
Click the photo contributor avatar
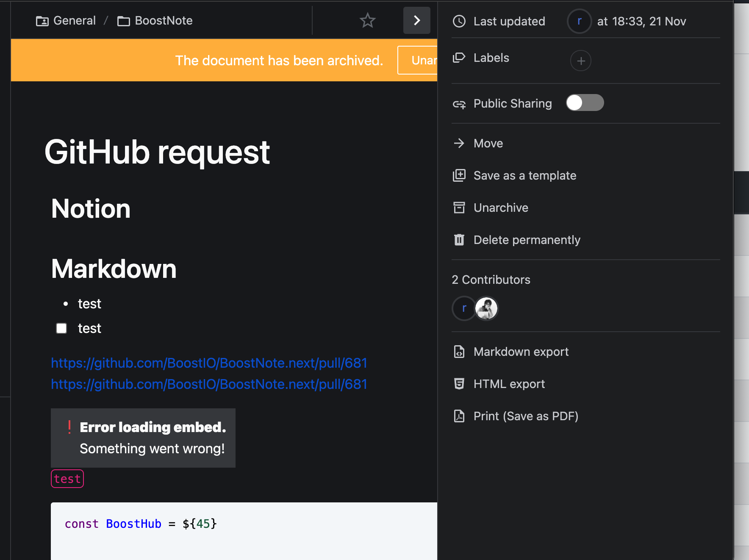[x=486, y=308]
